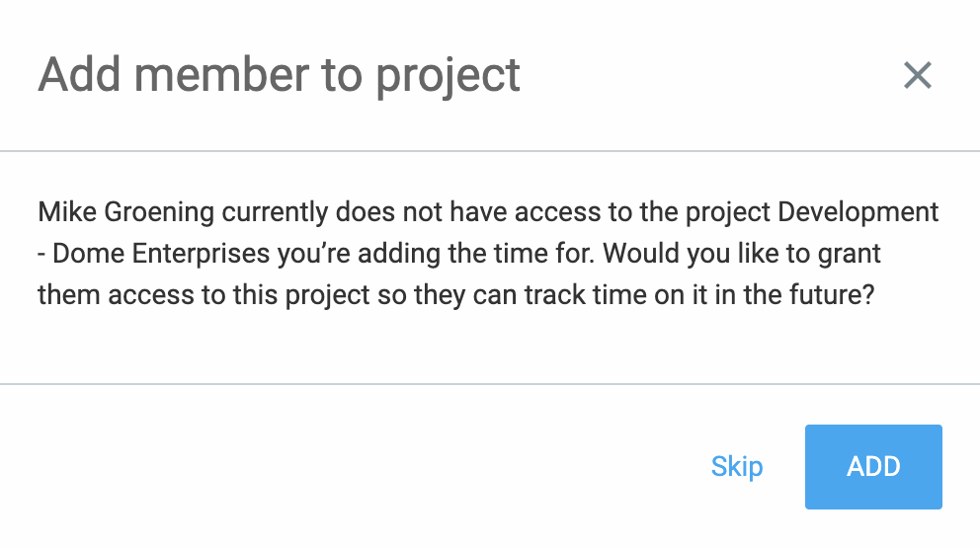Confirm adding member with the ADD button
980x547 pixels.
tap(873, 466)
